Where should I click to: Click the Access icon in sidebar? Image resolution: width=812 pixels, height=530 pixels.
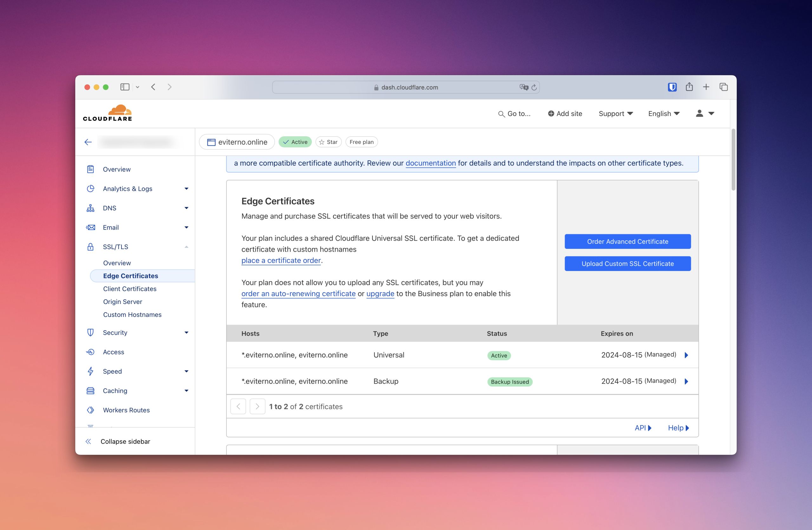pyautogui.click(x=90, y=352)
